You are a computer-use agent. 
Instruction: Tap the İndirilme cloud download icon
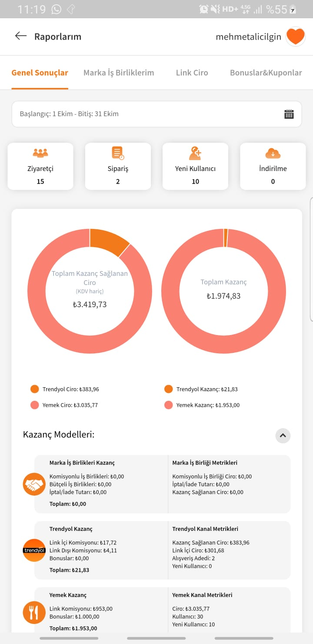tap(273, 153)
